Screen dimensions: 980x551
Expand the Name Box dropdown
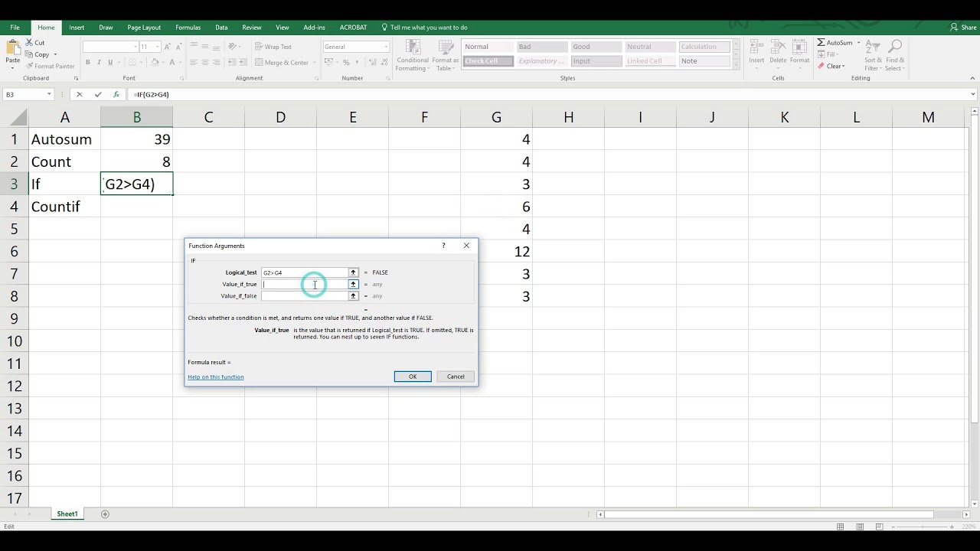49,94
